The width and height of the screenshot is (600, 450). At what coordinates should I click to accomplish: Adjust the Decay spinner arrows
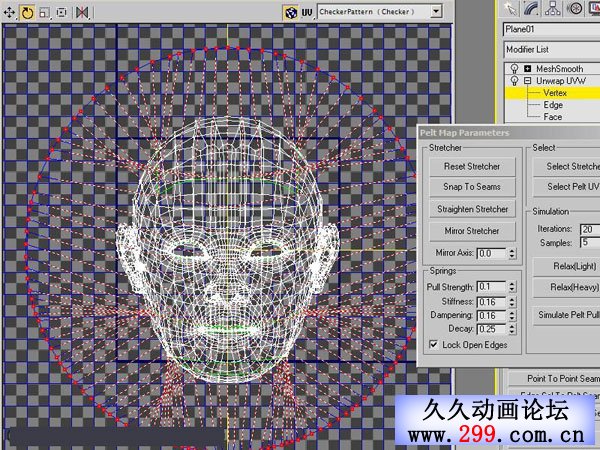(512, 329)
